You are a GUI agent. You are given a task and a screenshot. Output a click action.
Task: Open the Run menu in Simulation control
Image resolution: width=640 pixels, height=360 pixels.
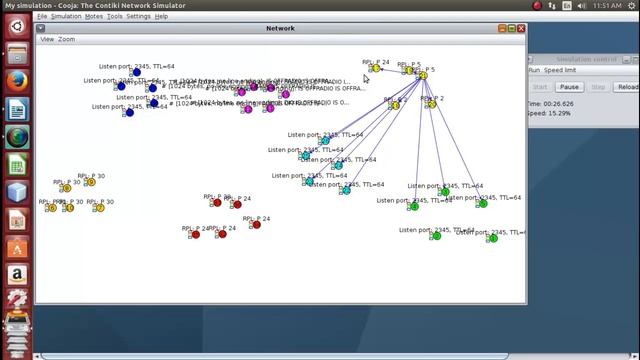click(x=534, y=70)
